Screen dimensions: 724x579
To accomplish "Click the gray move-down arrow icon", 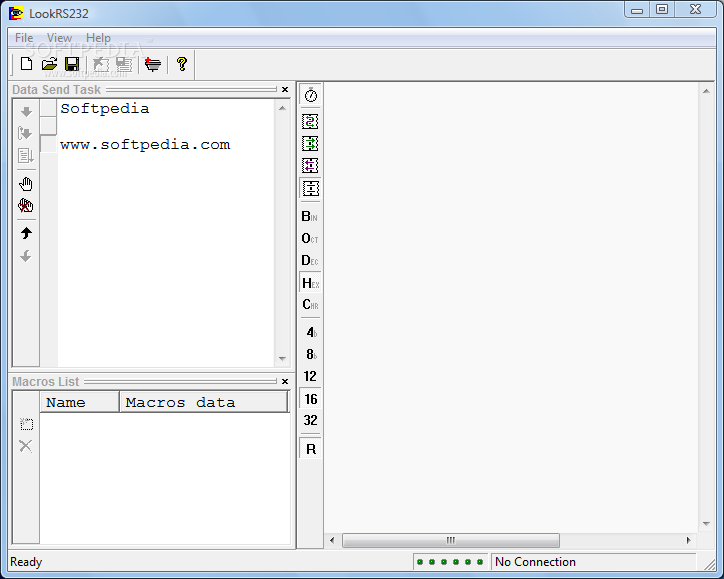I will tap(26, 256).
